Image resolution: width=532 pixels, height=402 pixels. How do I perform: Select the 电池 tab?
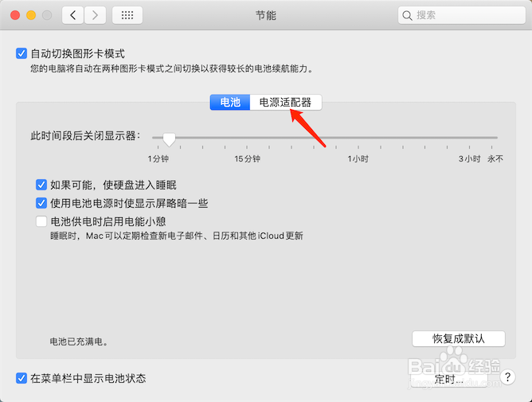230,102
